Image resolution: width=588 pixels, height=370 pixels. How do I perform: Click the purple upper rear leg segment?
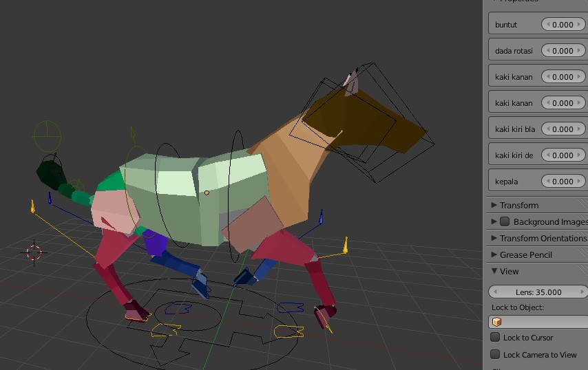(x=154, y=242)
